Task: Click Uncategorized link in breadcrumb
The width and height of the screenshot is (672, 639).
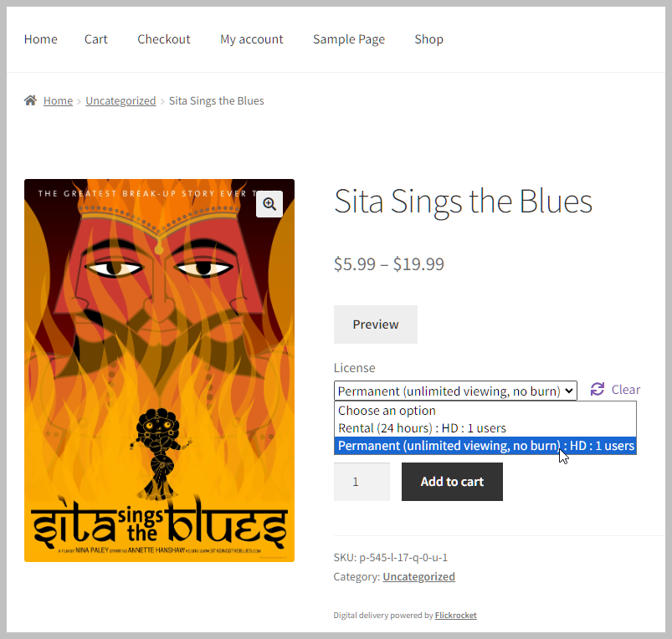Action: tap(121, 100)
